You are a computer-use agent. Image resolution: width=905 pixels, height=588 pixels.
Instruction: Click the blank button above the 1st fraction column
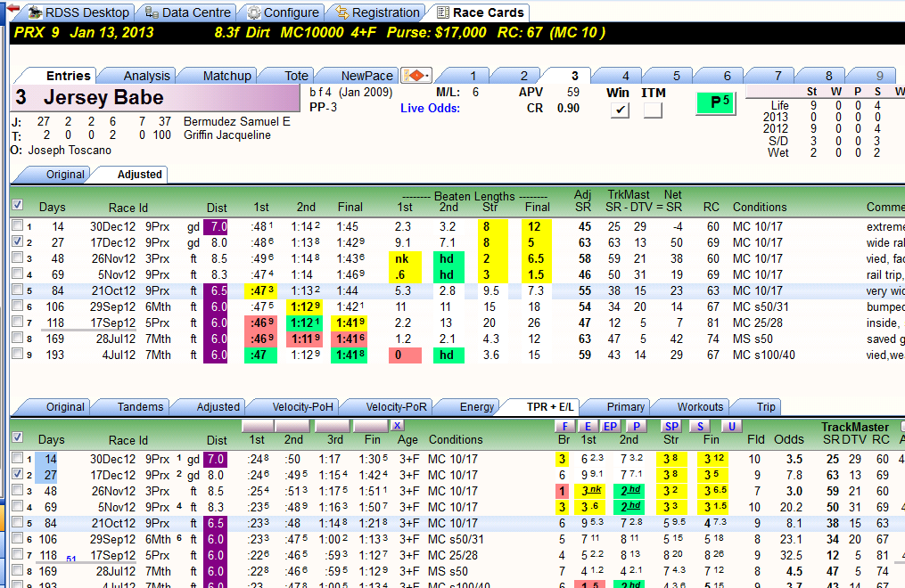[x=258, y=426]
